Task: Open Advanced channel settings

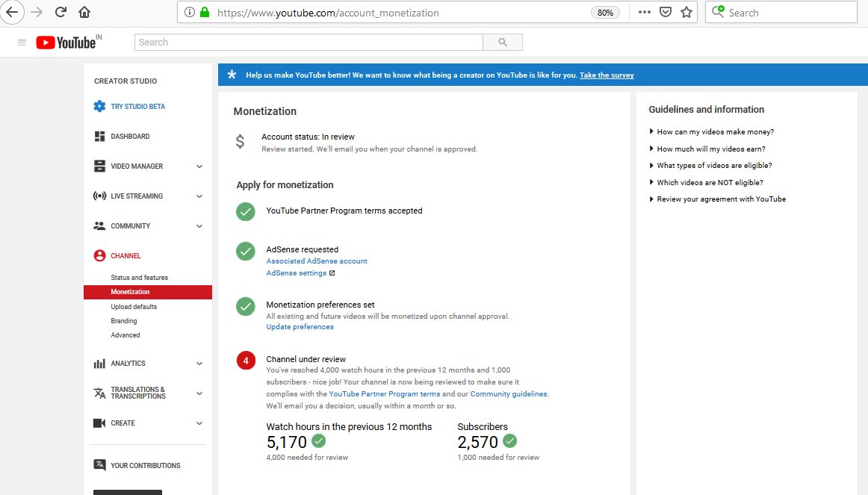Action: [125, 335]
